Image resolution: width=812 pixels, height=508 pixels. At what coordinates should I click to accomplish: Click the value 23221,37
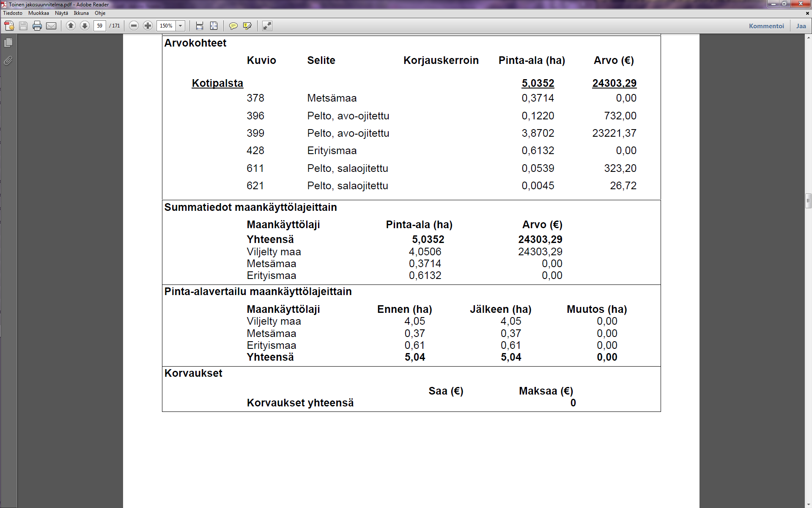614,133
